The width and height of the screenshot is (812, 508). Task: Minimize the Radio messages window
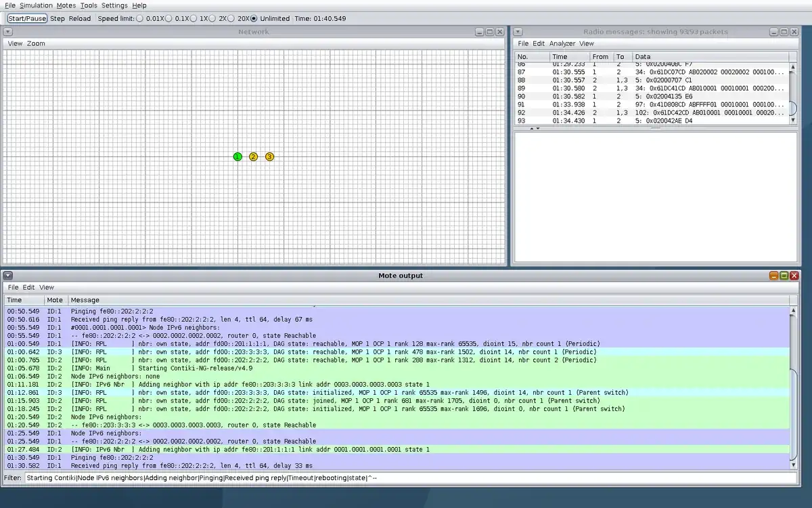click(x=774, y=32)
